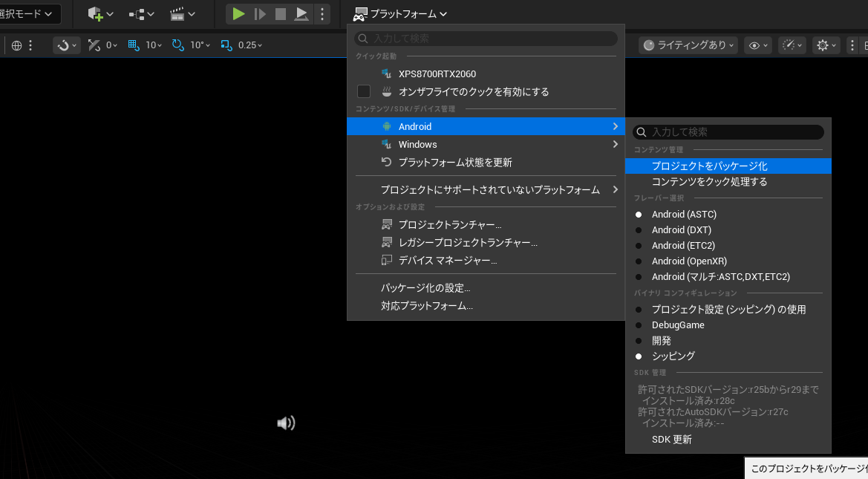The height and width of the screenshot is (479, 868).
Task: Select コンテンツをクック処理する menu entry
Action: pyautogui.click(x=709, y=182)
